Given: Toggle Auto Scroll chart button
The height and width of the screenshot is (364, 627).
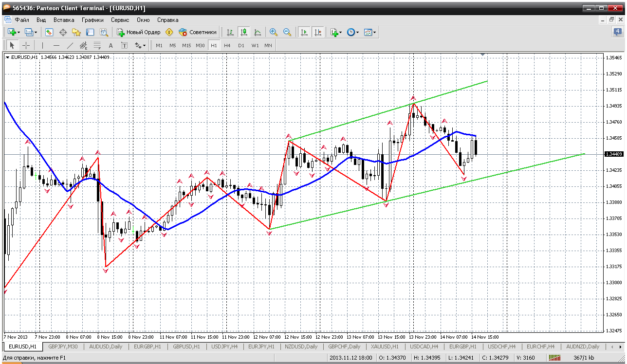Looking at the screenshot, I should click(x=304, y=32).
